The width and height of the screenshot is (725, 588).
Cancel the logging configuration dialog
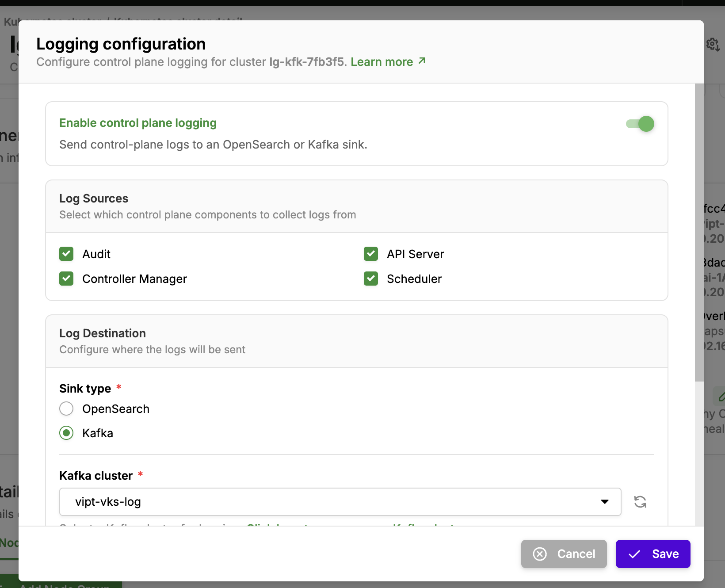[564, 554]
